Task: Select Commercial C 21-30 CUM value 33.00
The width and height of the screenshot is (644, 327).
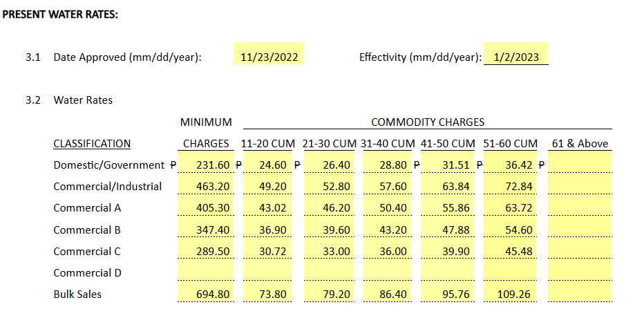Action: coord(329,248)
